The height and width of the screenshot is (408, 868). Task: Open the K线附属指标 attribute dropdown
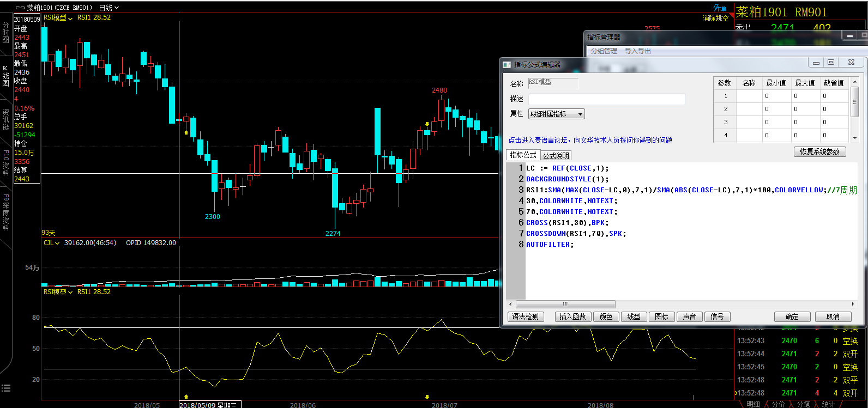(x=556, y=114)
